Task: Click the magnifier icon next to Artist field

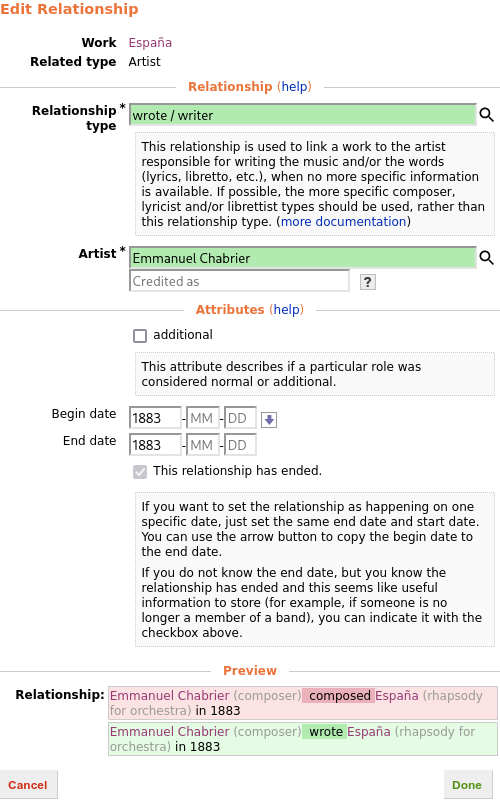Action: [x=486, y=257]
